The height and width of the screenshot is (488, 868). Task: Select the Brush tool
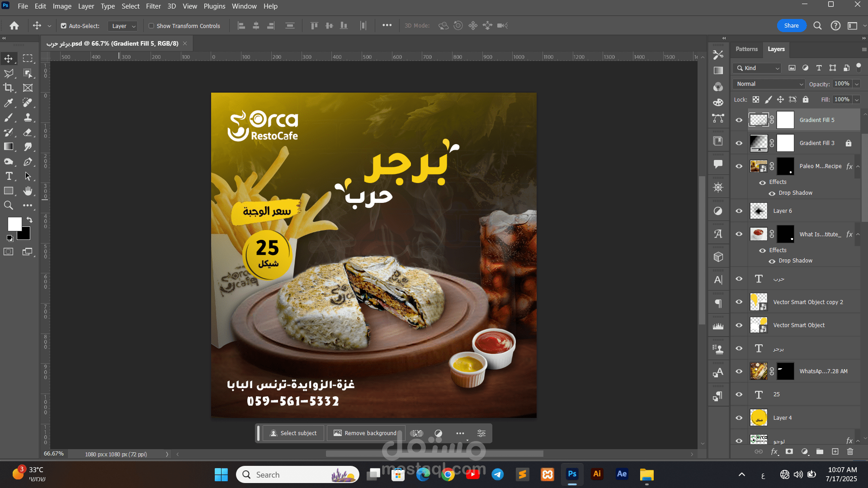coord(9,117)
